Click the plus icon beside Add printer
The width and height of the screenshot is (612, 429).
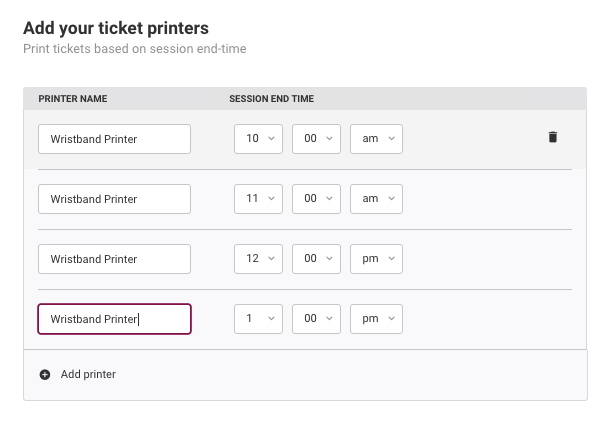(45, 375)
